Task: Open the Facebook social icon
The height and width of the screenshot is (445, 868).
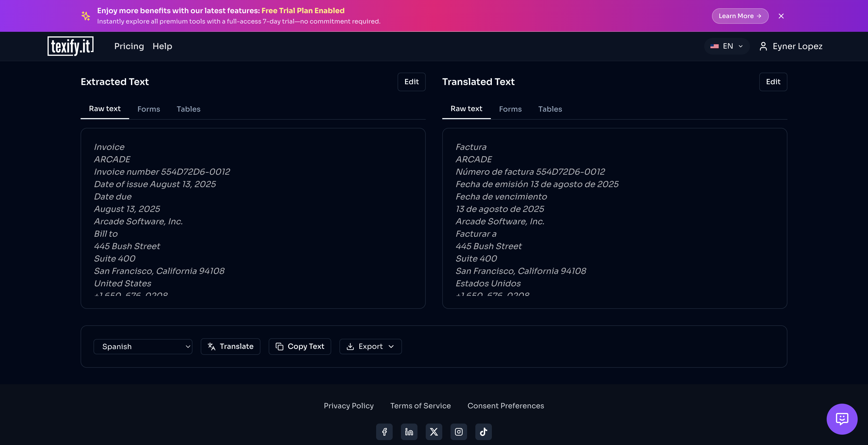Action: (x=384, y=432)
